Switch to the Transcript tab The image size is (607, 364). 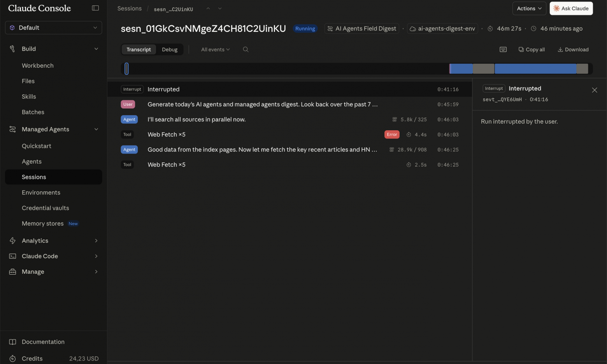[139, 49]
